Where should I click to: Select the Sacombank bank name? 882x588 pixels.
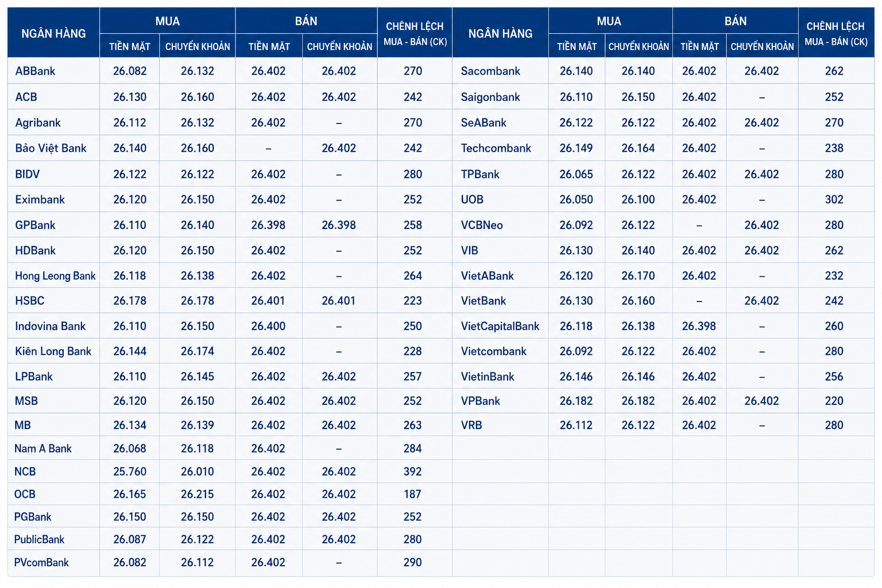click(490, 71)
